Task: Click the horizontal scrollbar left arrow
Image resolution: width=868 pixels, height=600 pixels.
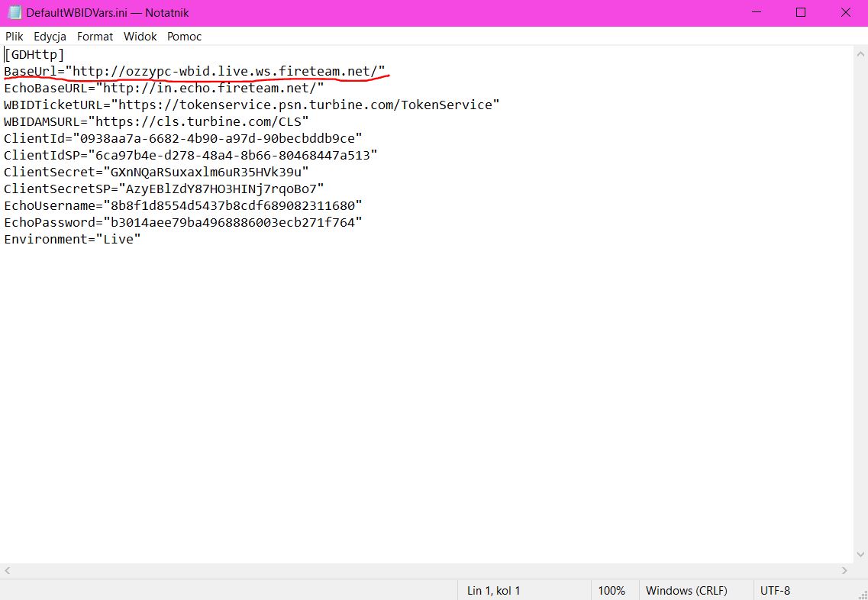Action: (x=7, y=571)
